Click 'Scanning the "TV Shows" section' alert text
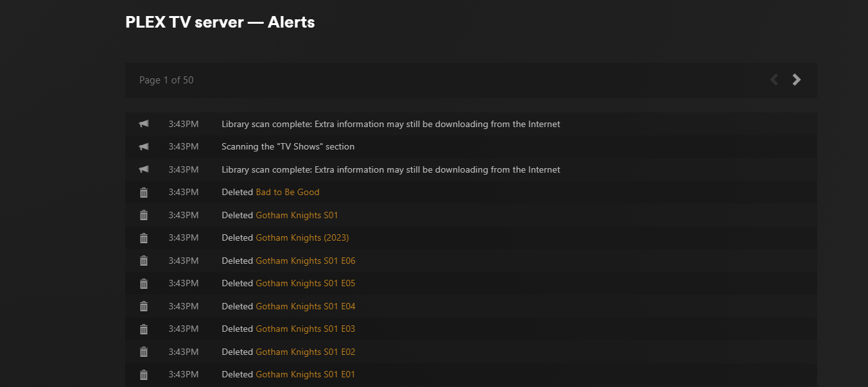This screenshot has width=868, height=387. pos(288,146)
